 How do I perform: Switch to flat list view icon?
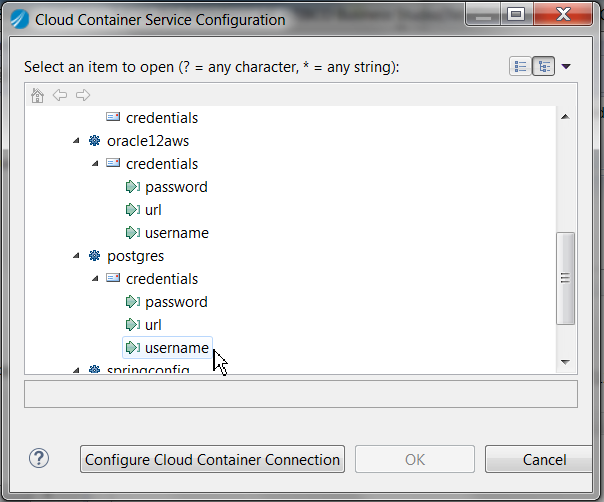[x=520, y=66]
